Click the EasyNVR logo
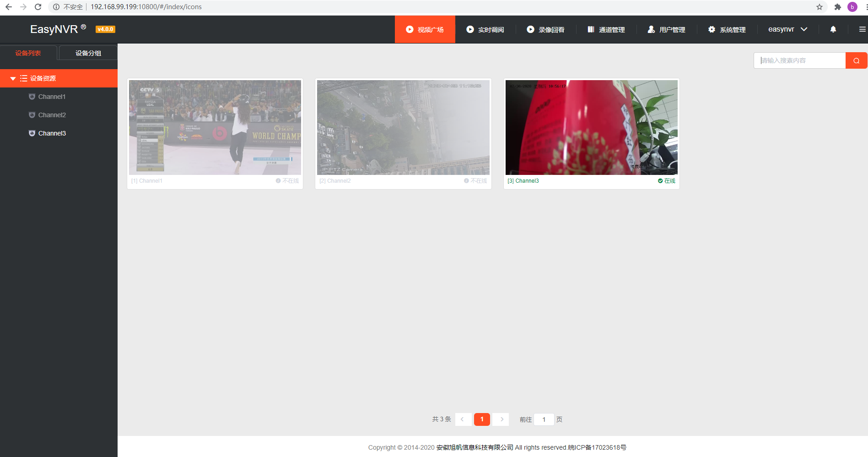Screen dimensions: 868x457 [58, 29]
